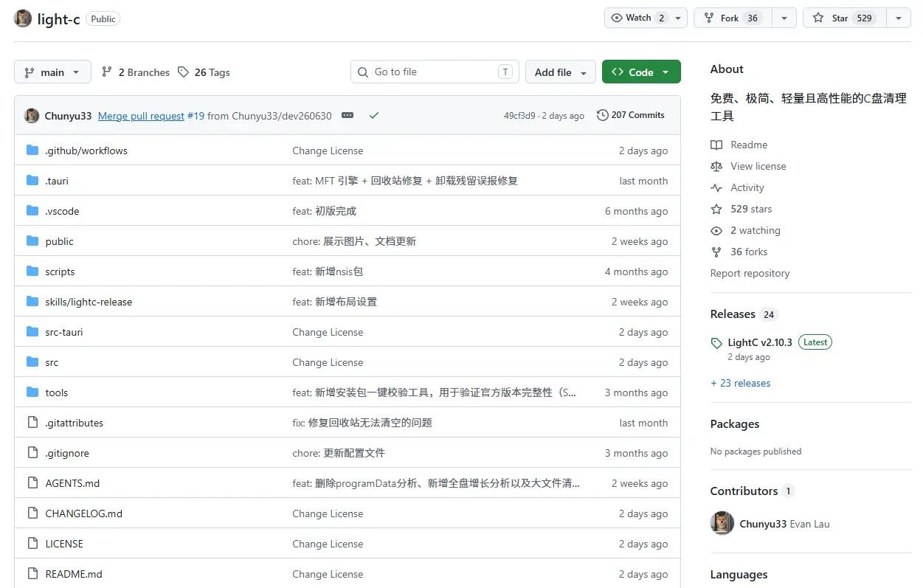Open the Merge pull request commit link
The width and height of the screenshot is (923, 588).
[x=141, y=116]
